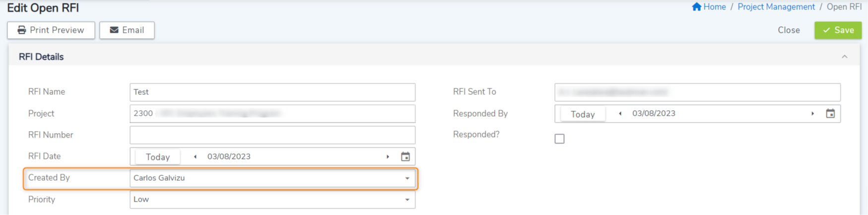
Task: Click previous day arrow for Responded By
Action: (x=620, y=114)
